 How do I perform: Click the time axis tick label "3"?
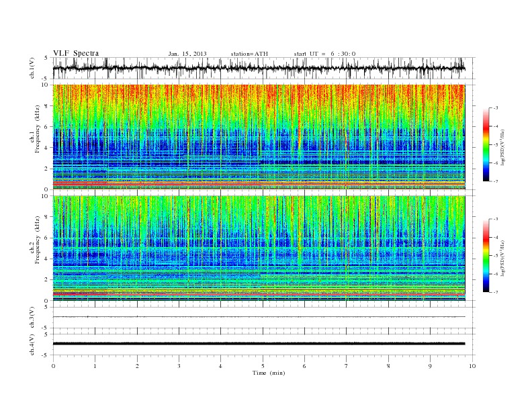tap(179, 366)
